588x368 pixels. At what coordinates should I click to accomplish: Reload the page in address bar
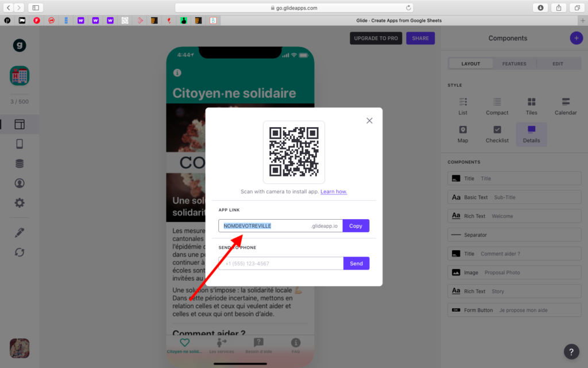[408, 7]
